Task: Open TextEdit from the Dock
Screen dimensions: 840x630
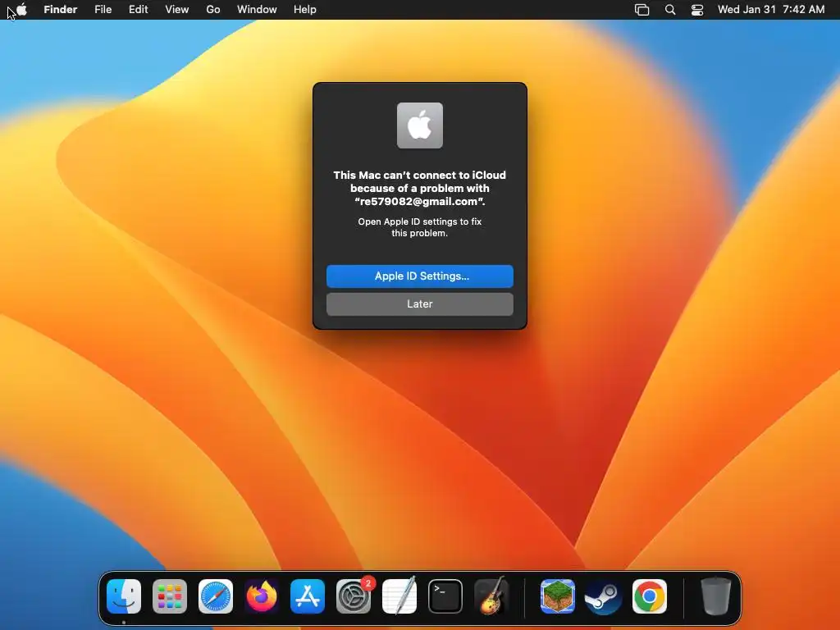Action: pyautogui.click(x=399, y=596)
